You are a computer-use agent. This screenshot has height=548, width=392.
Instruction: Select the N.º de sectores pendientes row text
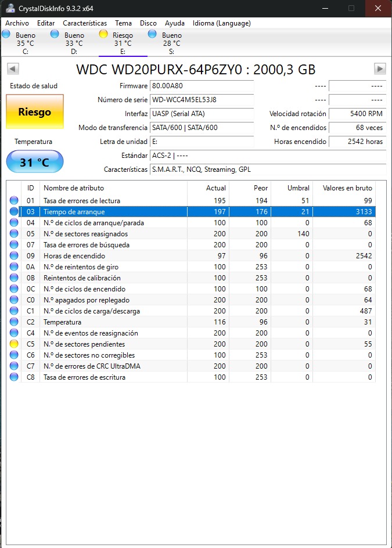(x=84, y=344)
